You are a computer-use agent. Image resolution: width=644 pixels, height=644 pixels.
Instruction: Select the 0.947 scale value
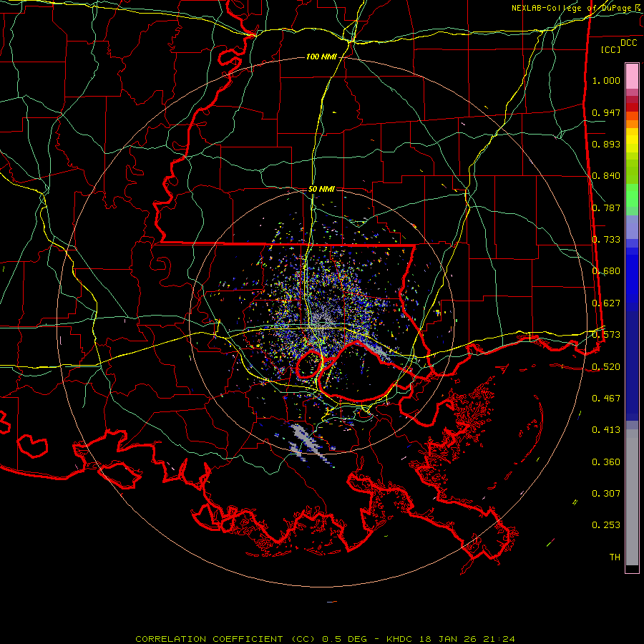606,112
